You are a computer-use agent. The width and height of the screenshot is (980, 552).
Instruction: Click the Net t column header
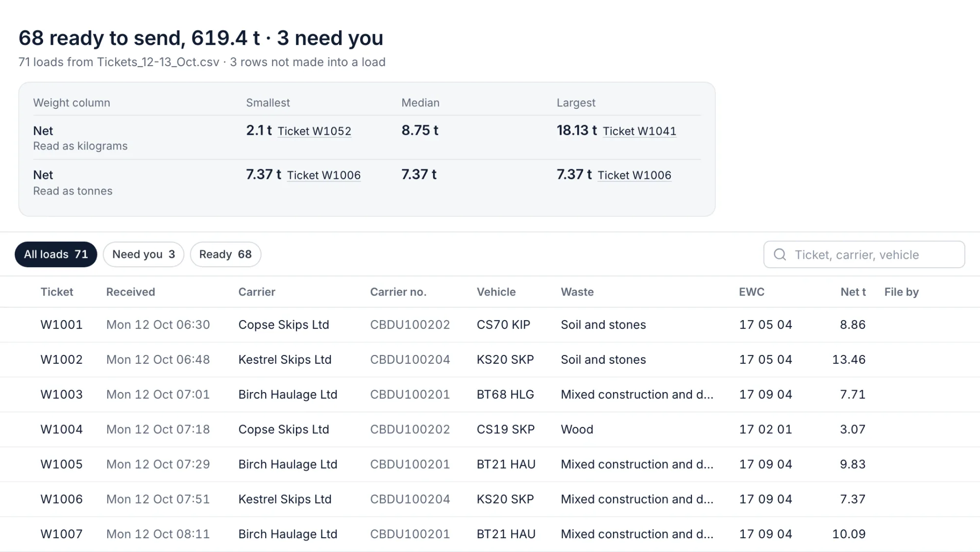(853, 292)
